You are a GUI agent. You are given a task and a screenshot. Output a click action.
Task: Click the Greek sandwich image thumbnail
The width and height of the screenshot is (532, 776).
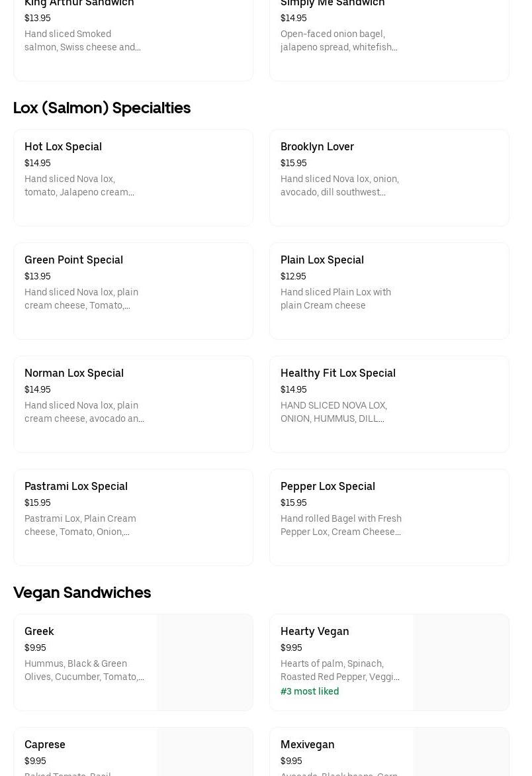[204, 662]
